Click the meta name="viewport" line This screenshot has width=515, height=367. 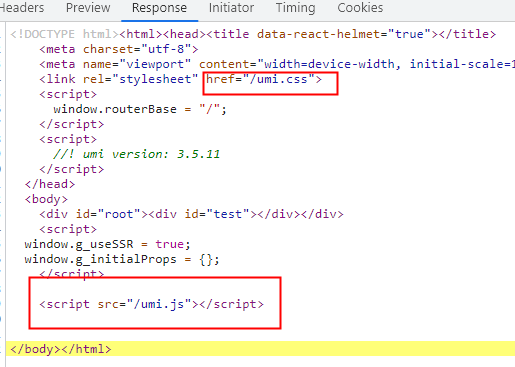[x=277, y=64]
